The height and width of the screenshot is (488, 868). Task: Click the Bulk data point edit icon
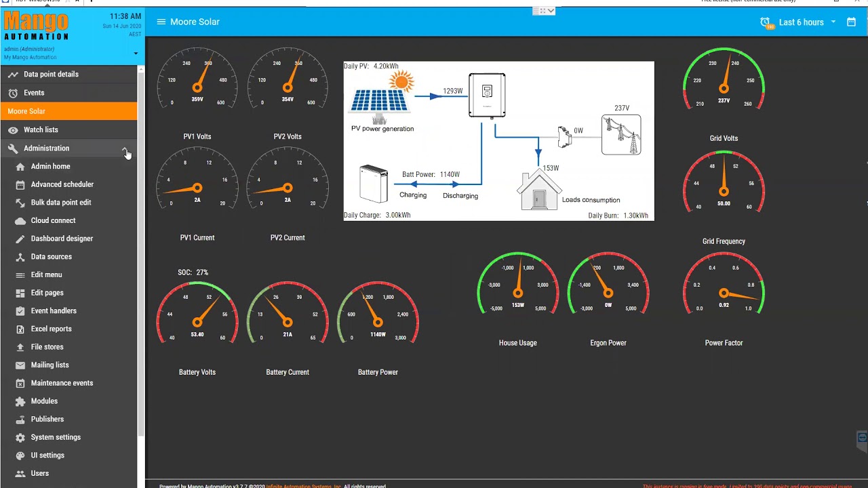pyautogui.click(x=20, y=203)
